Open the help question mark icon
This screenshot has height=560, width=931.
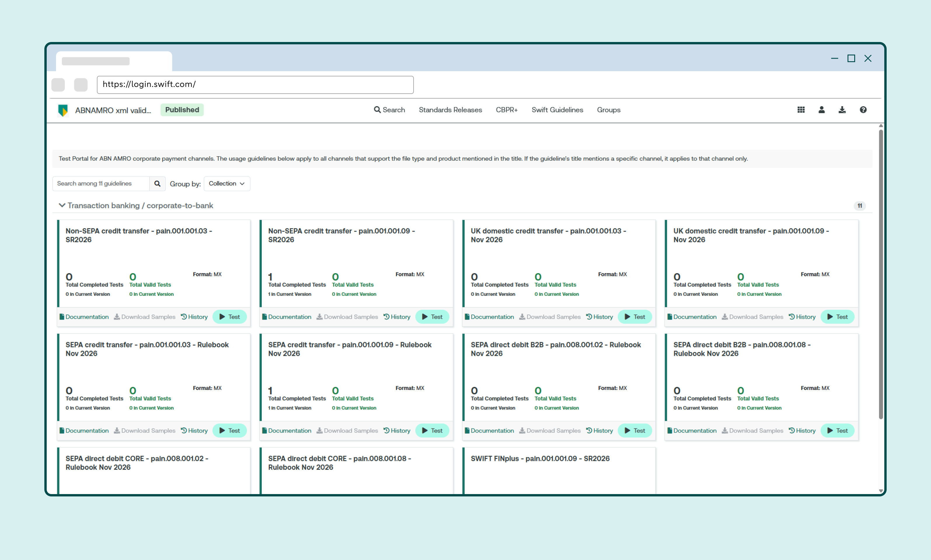pos(863,110)
